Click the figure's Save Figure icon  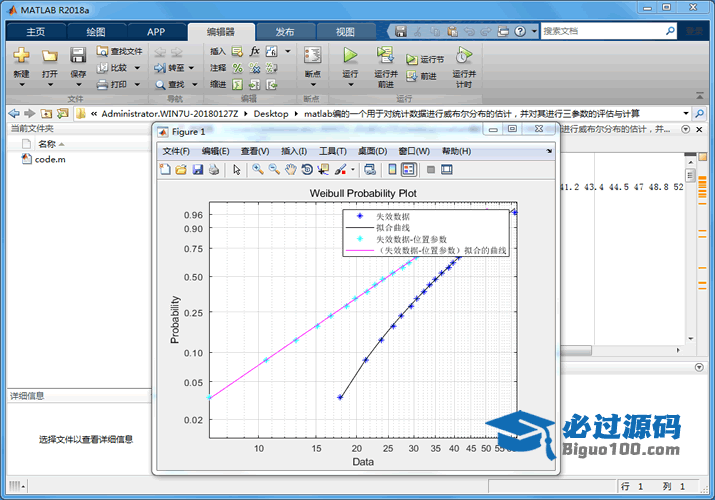(x=197, y=170)
